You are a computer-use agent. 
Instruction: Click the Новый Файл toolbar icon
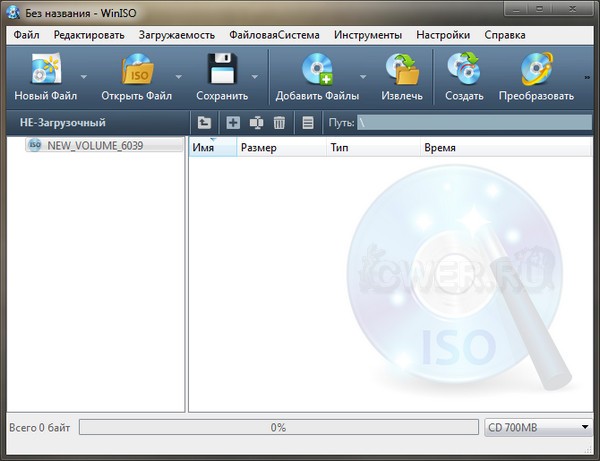[x=44, y=69]
